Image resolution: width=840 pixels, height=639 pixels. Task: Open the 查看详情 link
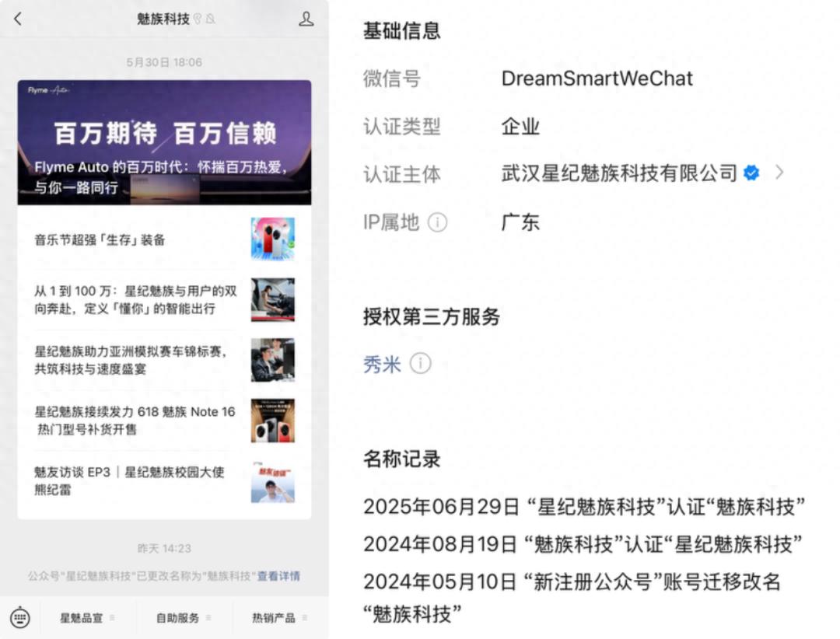click(x=278, y=576)
